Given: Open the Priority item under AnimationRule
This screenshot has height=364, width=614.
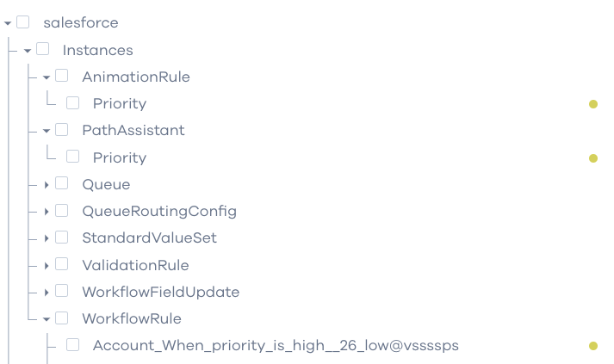Looking at the screenshot, I should (120, 104).
